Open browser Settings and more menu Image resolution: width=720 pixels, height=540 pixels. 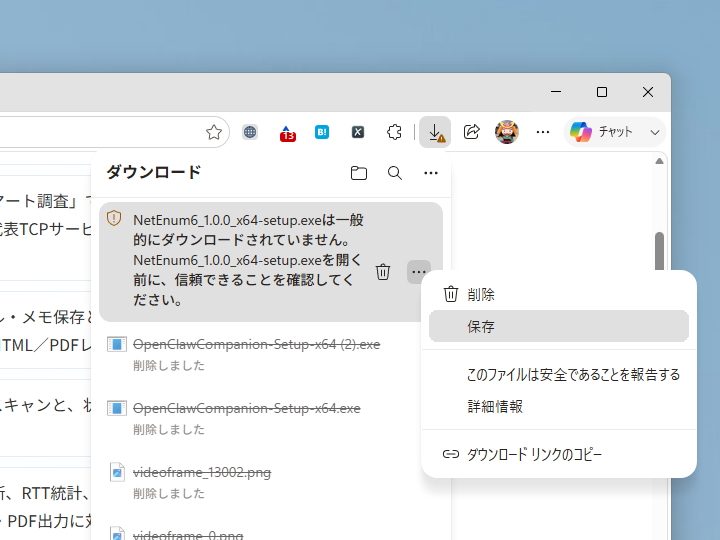543,132
